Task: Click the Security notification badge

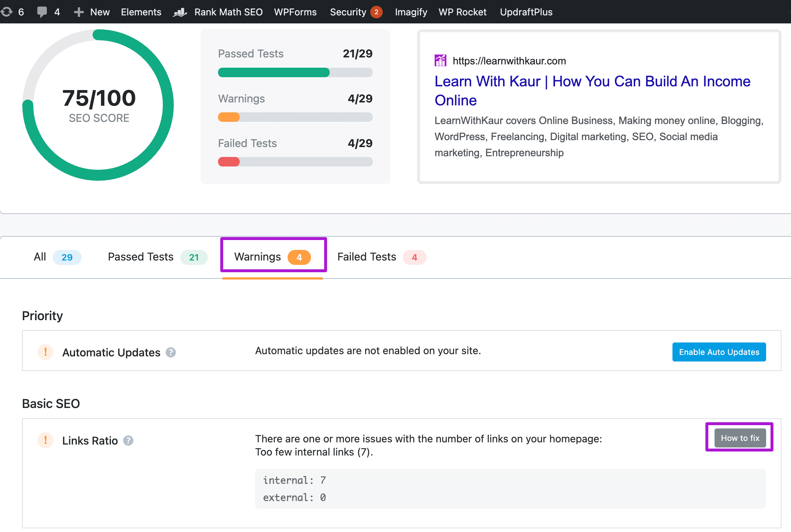Action: tap(376, 12)
